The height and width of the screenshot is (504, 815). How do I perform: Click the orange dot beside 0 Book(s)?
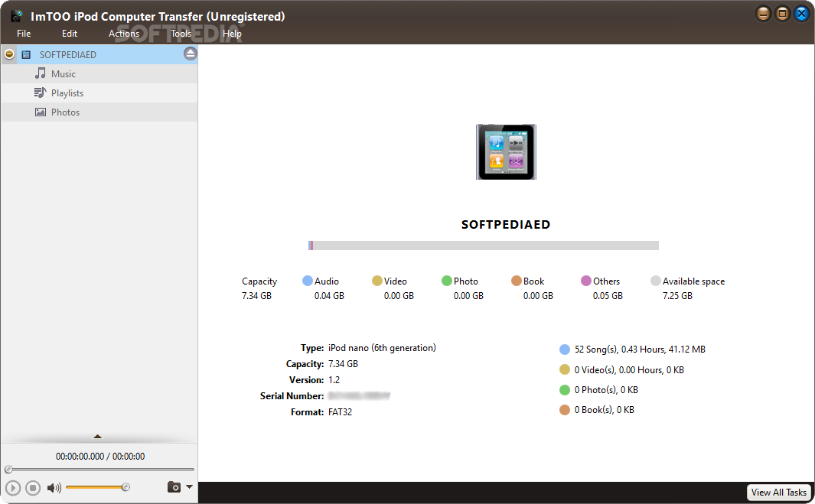[x=565, y=410]
